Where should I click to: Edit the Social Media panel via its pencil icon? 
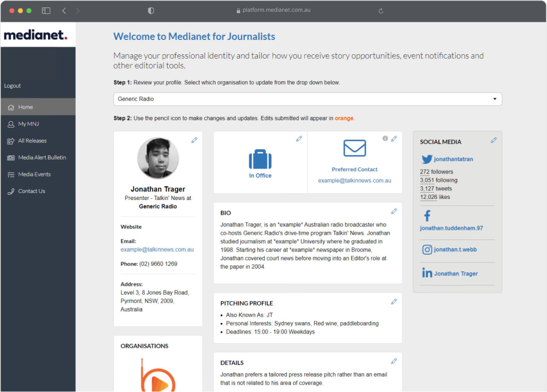(x=494, y=140)
